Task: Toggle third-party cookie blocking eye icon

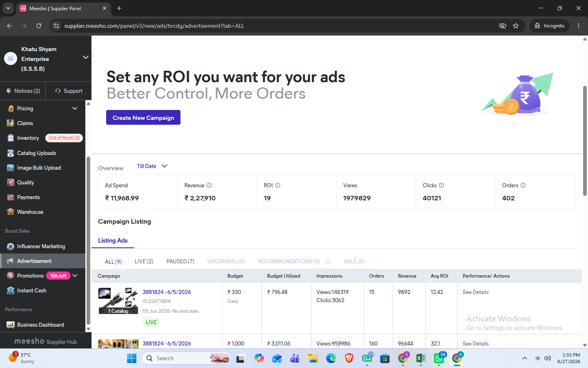Action: 503,26
